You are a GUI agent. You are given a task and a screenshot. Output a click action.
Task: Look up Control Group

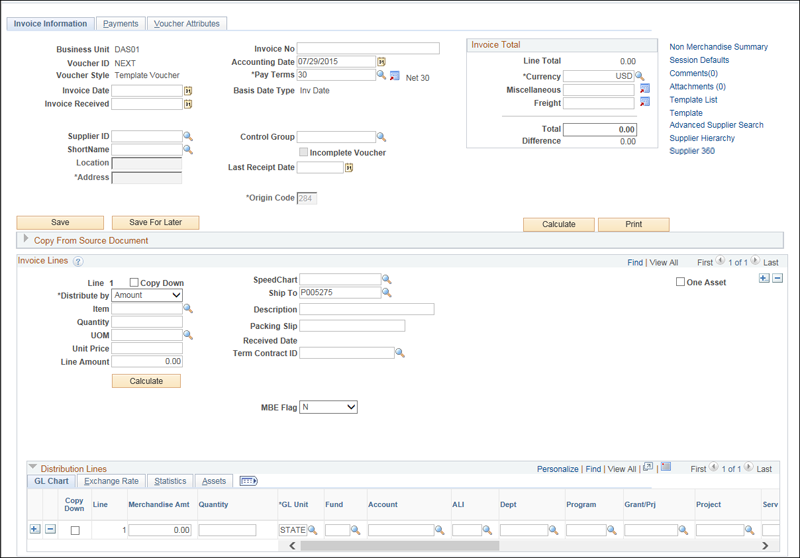pyautogui.click(x=381, y=137)
